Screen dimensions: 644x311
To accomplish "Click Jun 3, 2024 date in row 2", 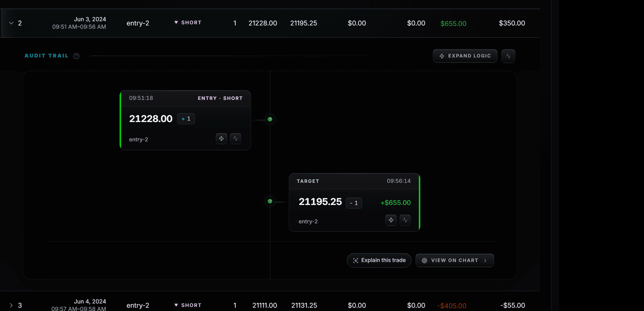I will [x=90, y=19].
